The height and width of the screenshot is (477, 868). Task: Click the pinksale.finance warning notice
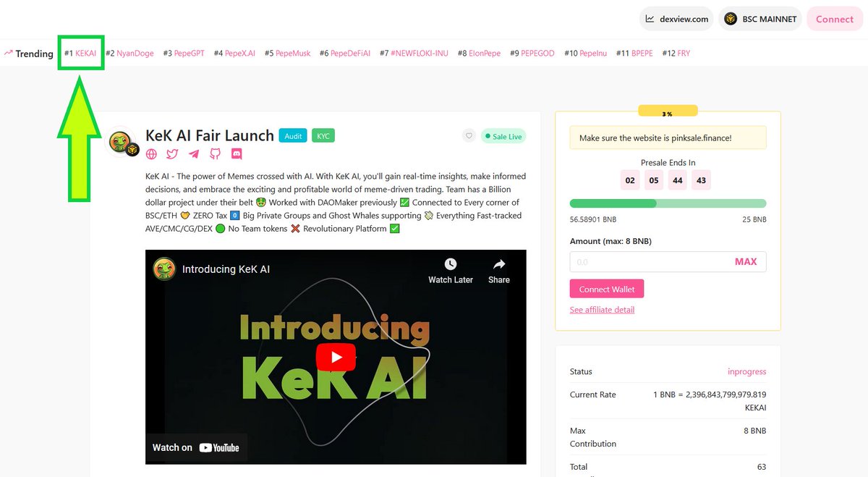(x=668, y=138)
